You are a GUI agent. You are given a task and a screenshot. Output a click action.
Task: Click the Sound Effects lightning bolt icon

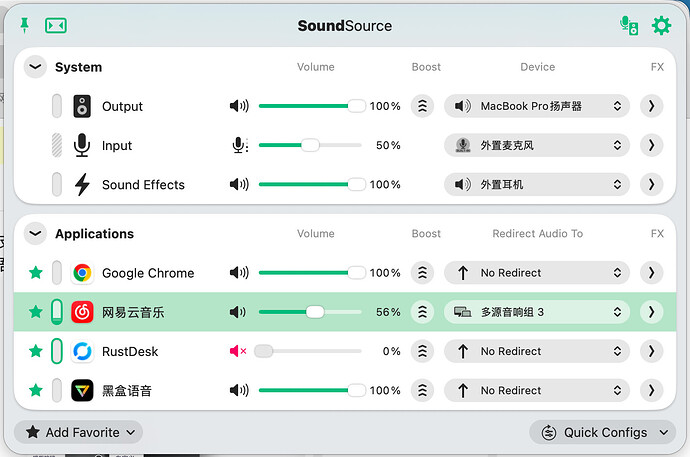click(82, 184)
